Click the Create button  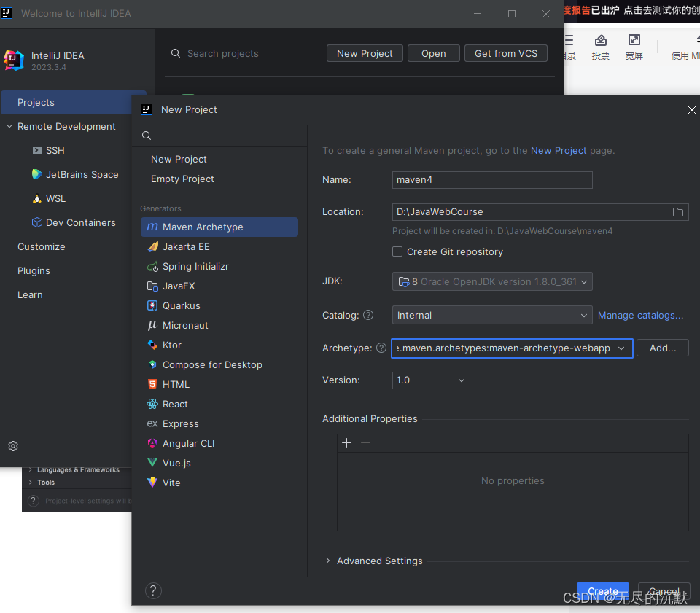(602, 591)
